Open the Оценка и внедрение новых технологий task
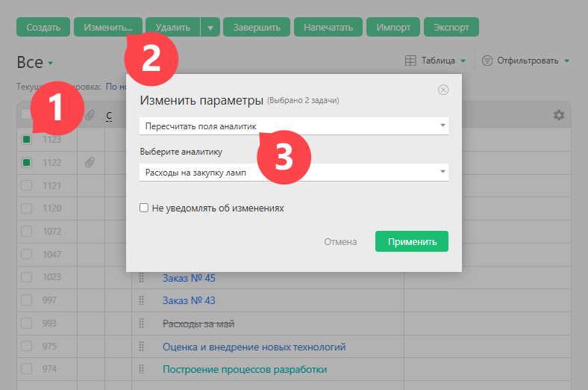Screen dimensions: 588x390 click(254, 347)
